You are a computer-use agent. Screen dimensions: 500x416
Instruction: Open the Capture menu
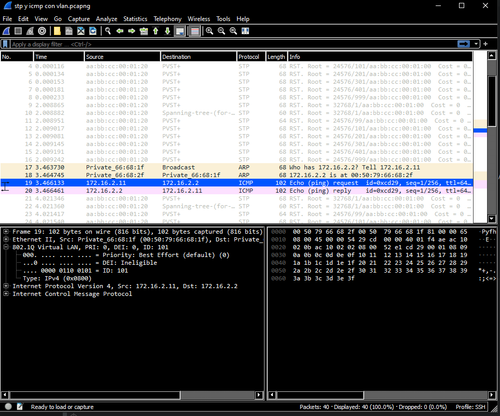[79, 19]
